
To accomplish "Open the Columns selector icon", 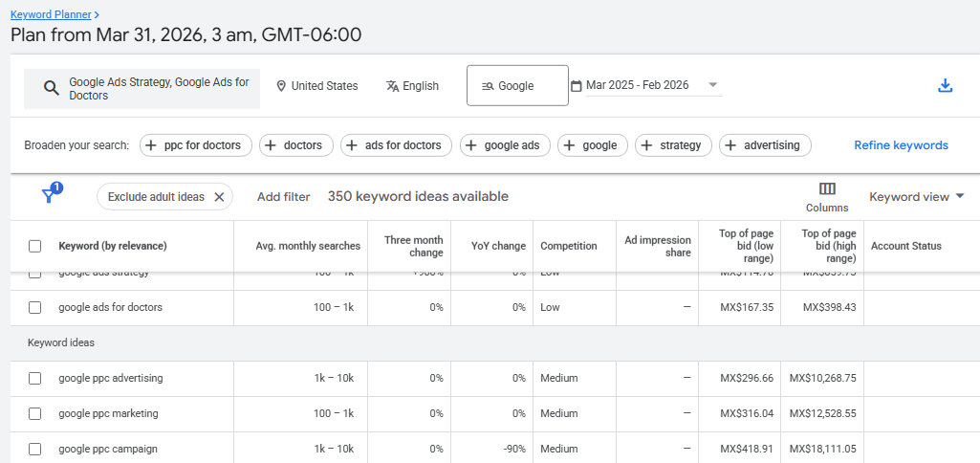I will pos(827,189).
